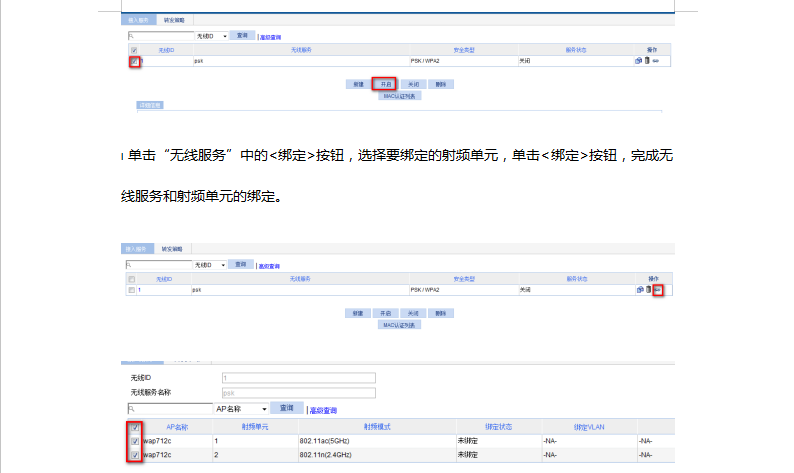Click trash delete icon in upper service table
The height and width of the screenshot is (473, 794).
[x=647, y=61]
